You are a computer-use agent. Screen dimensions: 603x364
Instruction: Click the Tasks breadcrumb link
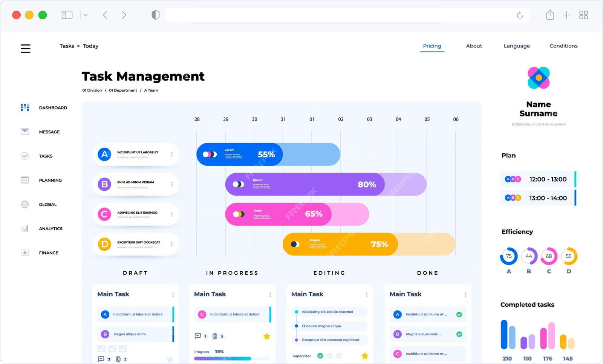pos(67,46)
